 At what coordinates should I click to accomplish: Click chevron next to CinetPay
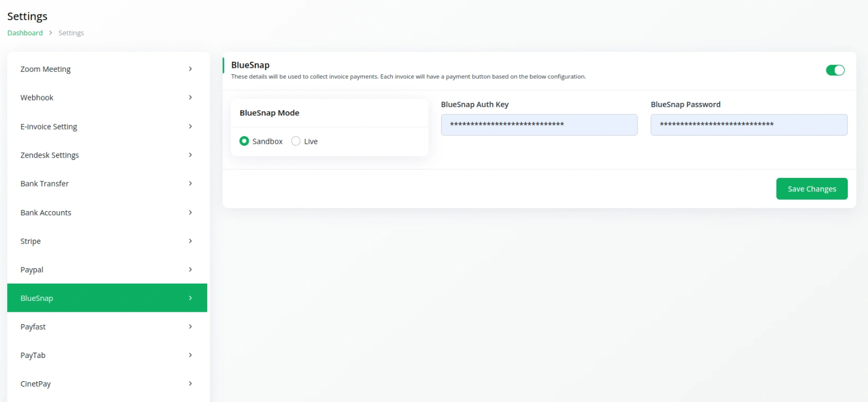191,384
